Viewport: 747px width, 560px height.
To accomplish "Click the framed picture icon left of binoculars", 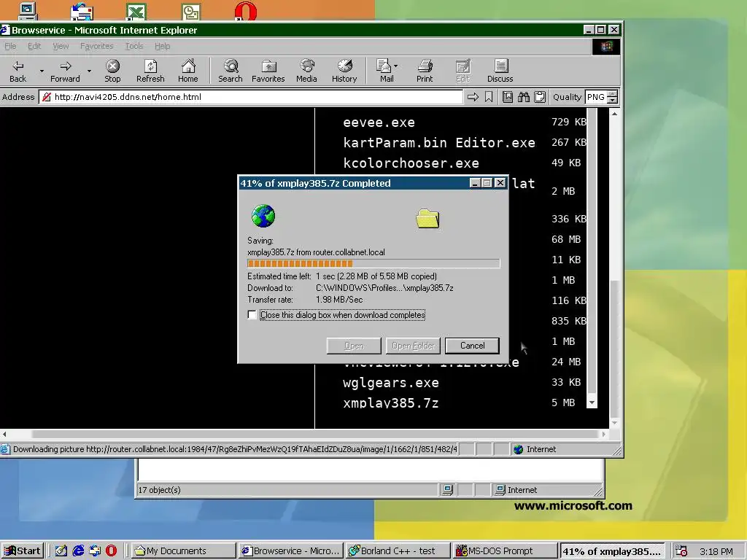I will (508, 97).
